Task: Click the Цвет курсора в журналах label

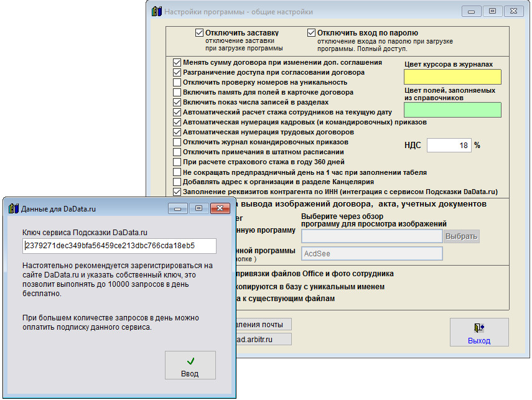Action: pos(449,64)
